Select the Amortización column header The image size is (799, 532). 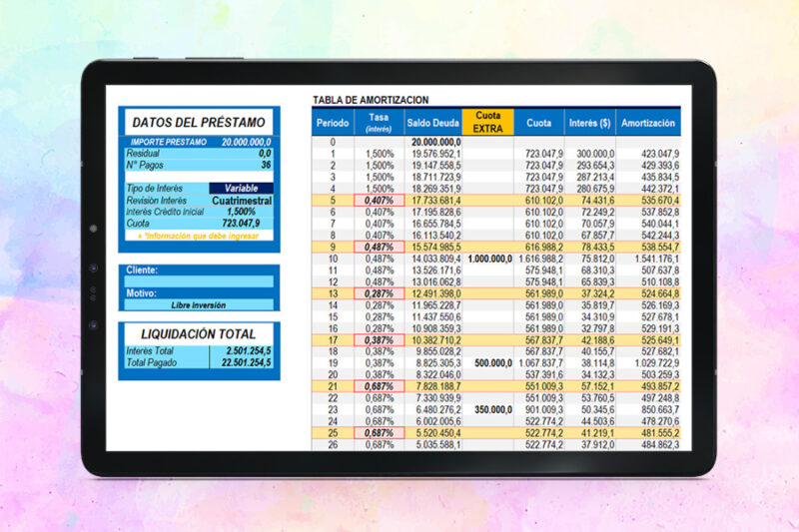click(647, 122)
